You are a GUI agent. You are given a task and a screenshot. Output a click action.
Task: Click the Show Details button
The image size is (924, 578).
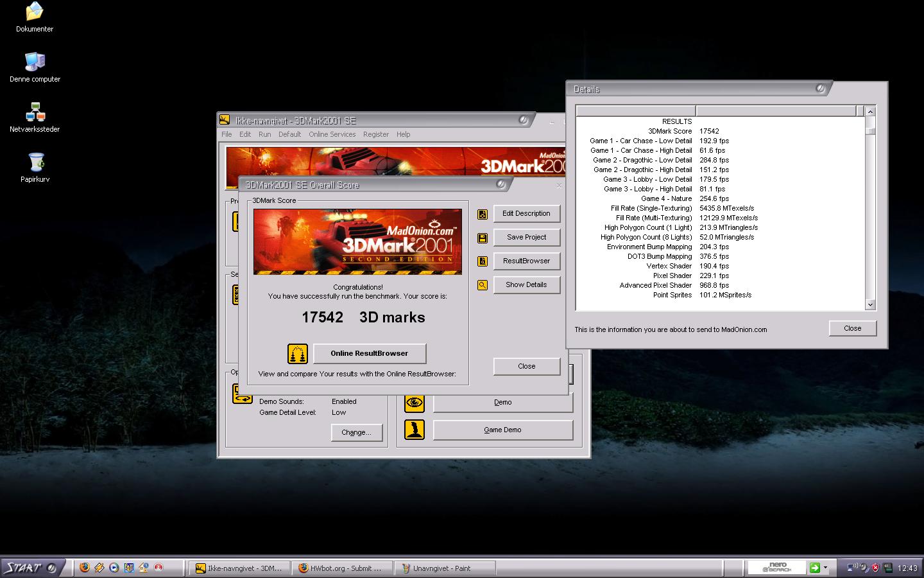[x=527, y=285]
